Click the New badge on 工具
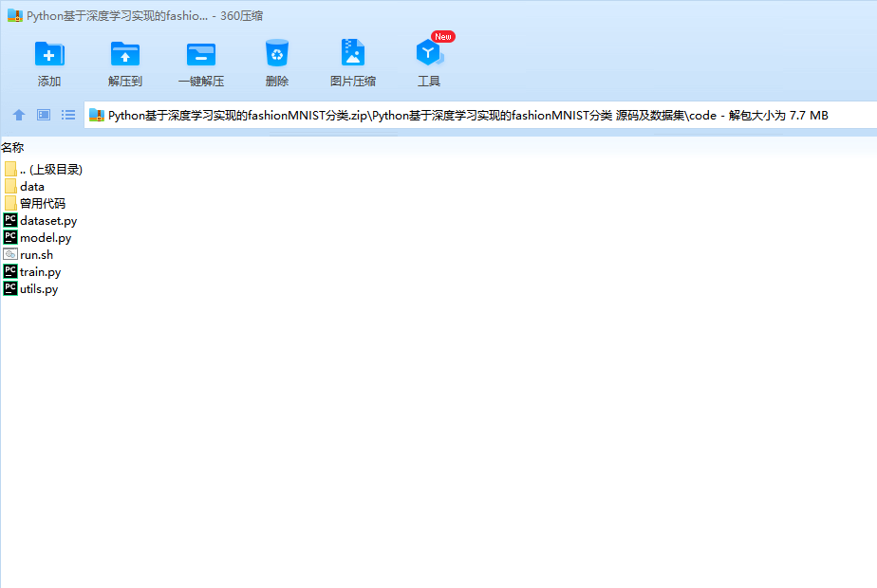Viewport: 877px width, 588px height. [x=443, y=37]
